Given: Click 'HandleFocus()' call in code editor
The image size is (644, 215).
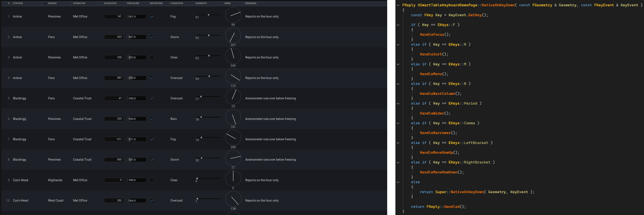Looking at the screenshot, I should pos(435,35).
